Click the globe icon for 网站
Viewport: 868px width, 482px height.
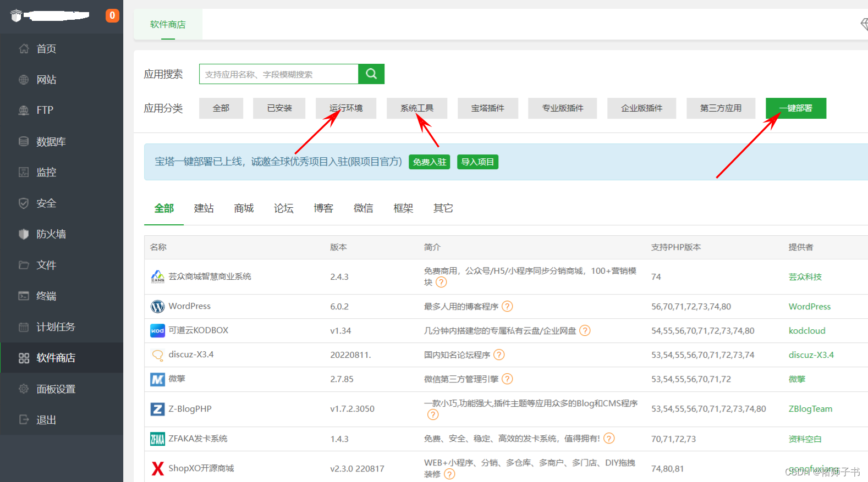pyautogui.click(x=24, y=80)
